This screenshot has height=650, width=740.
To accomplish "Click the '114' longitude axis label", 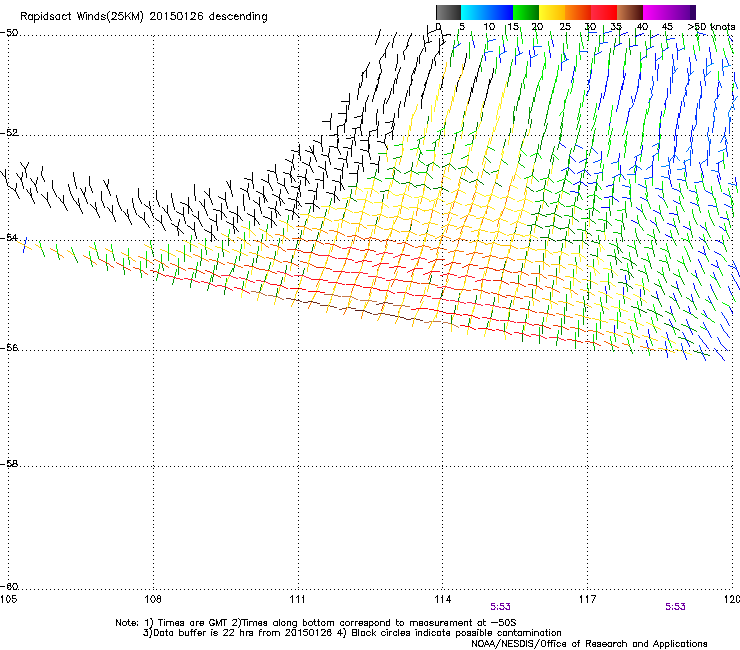I will 443,599.
